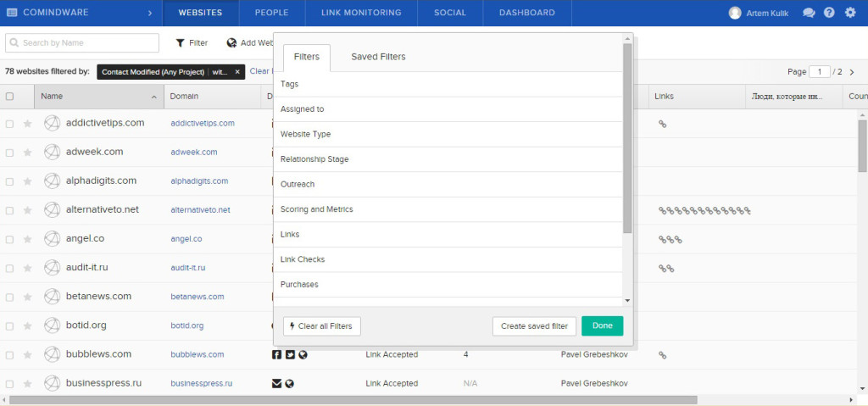Image resolution: width=868 pixels, height=406 pixels.
Task: Star the adweek.com website
Action: click(x=27, y=153)
